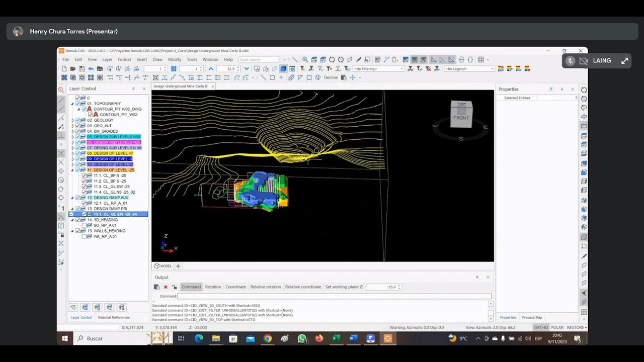Open Word from the taskbar
Screen dimensions: 644x362
[x=353, y=338]
